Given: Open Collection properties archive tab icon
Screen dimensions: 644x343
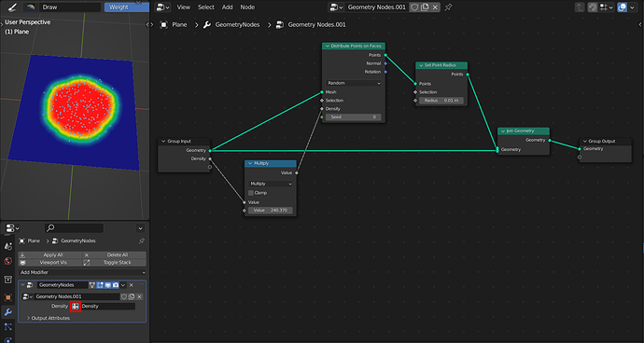Looking at the screenshot, I should (7, 280).
